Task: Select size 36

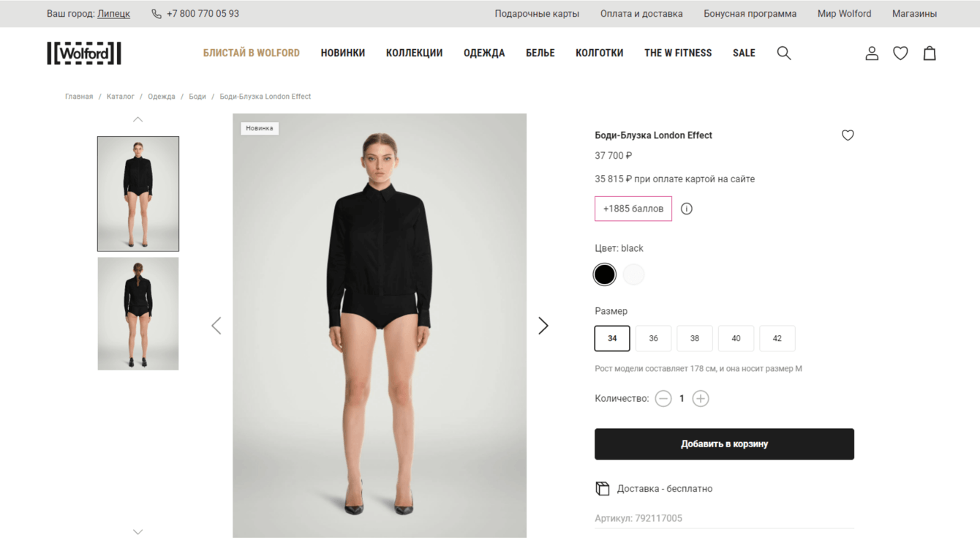Action: [653, 338]
